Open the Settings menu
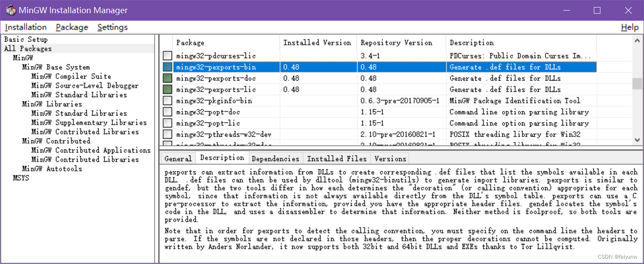644x264 pixels. tap(112, 27)
